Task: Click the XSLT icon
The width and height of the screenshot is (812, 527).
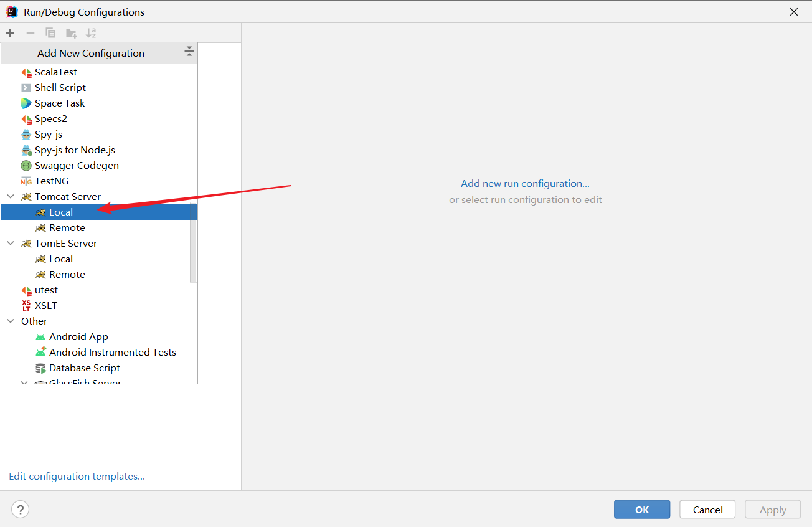Action: (26, 306)
